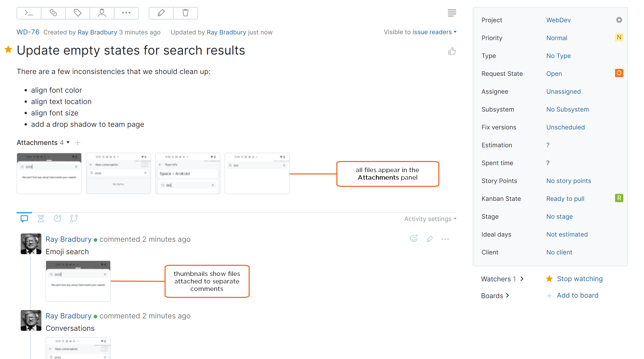Screen dimensions: 644x359
Task: Open the first attachment thumbnail
Action: coord(49,173)
